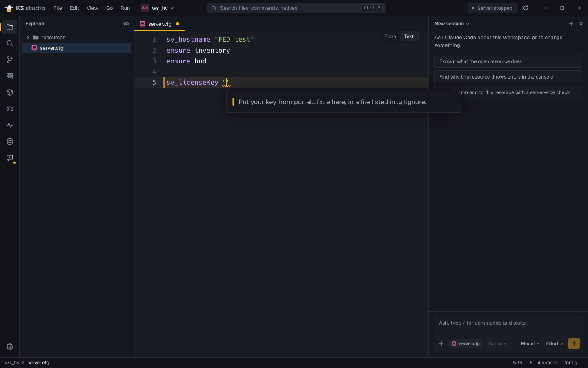
Task: Close the Claude Code session panel
Action: [x=581, y=24]
